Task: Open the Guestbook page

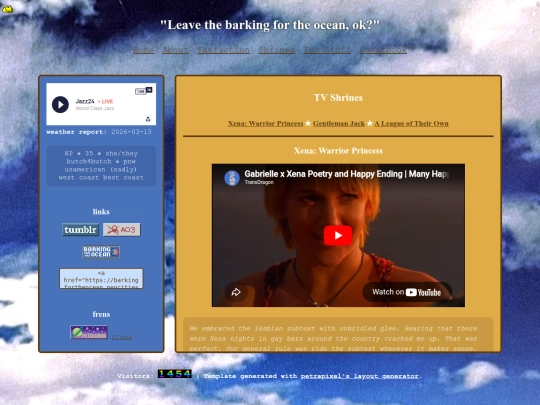Action: 383,50
